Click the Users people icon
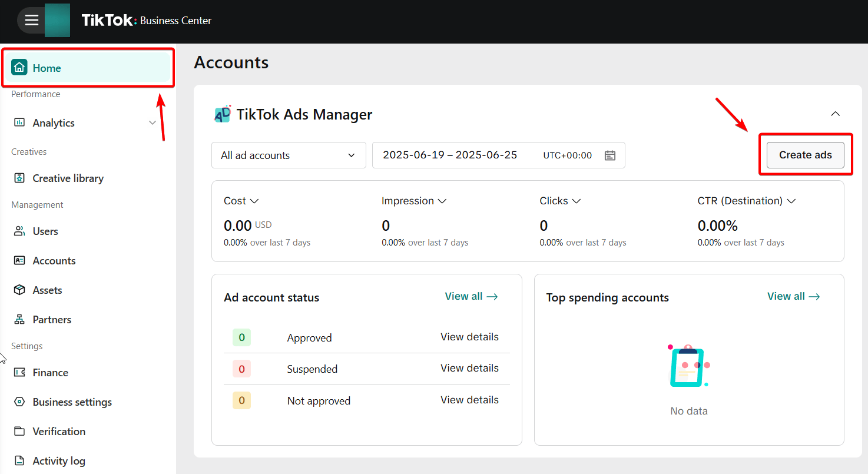The width and height of the screenshot is (868, 474). pyautogui.click(x=19, y=231)
